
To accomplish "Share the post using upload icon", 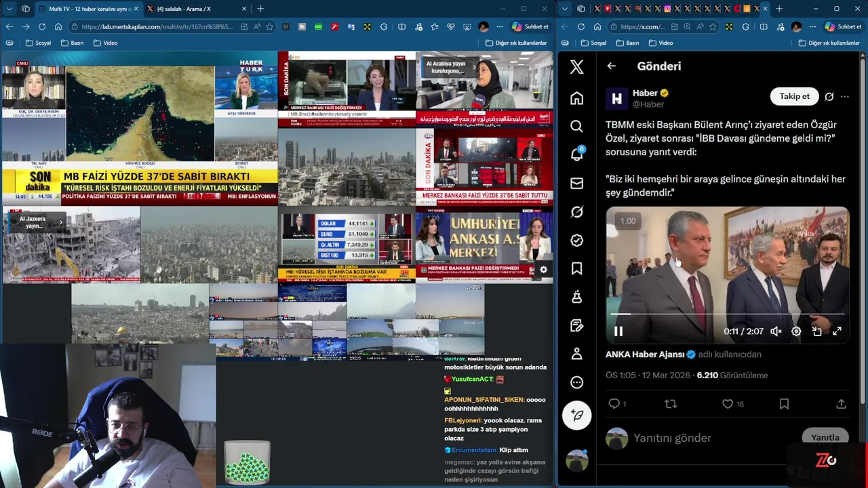I will click(x=841, y=403).
